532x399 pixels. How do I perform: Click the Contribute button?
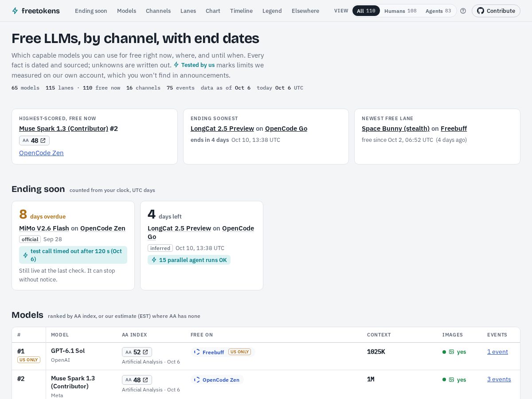496,11
